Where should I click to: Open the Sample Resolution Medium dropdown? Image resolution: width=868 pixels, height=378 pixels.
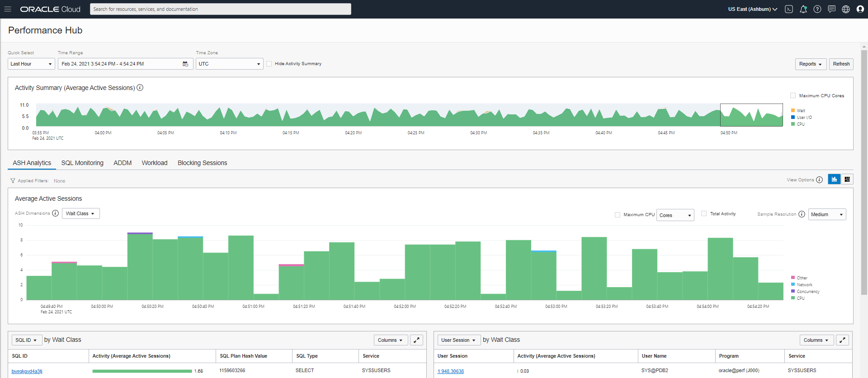(827, 214)
